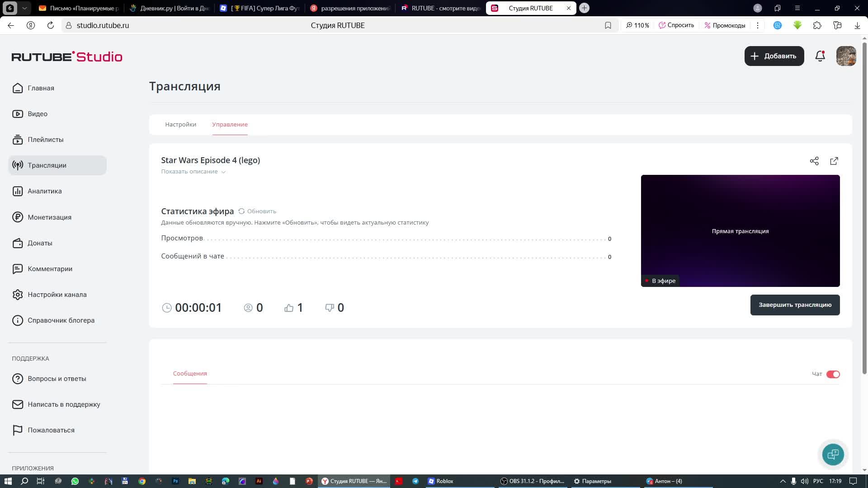Toggle the Чат switch off
The height and width of the screenshot is (488, 868).
(x=833, y=374)
